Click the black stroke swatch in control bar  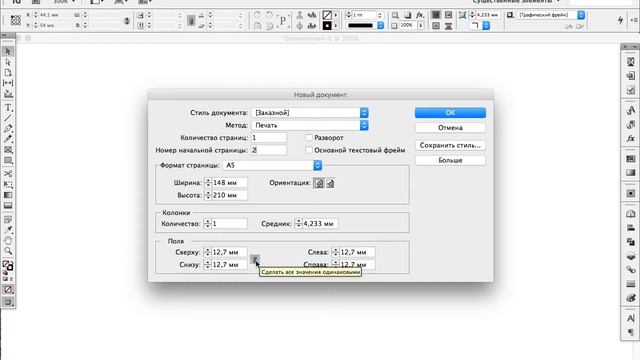(327, 26)
